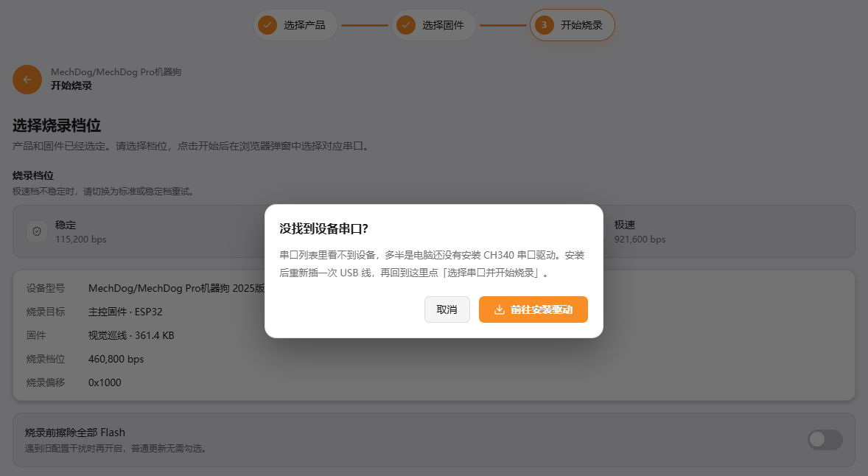Open the 开始烧录 step
The height and width of the screenshot is (476, 868).
point(573,25)
